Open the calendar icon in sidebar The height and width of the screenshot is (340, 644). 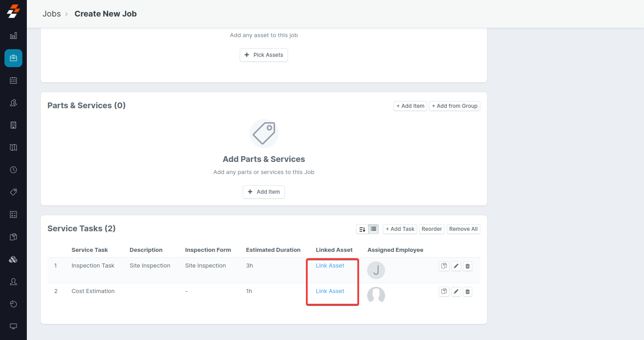pyautogui.click(x=13, y=81)
